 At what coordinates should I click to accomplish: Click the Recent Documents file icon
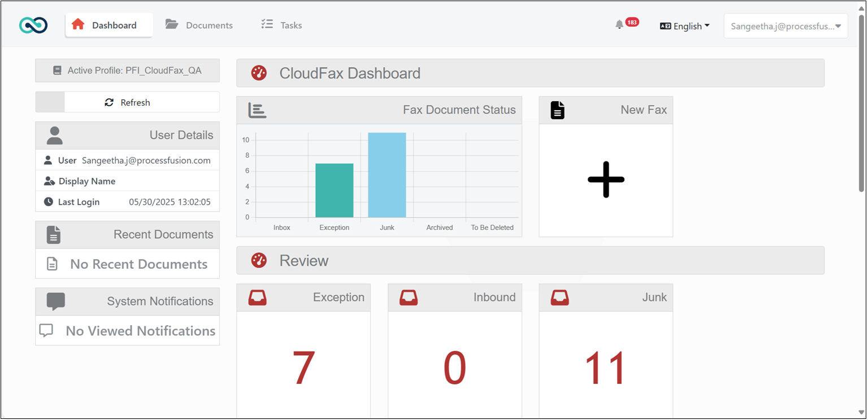(x=54, y=235)
